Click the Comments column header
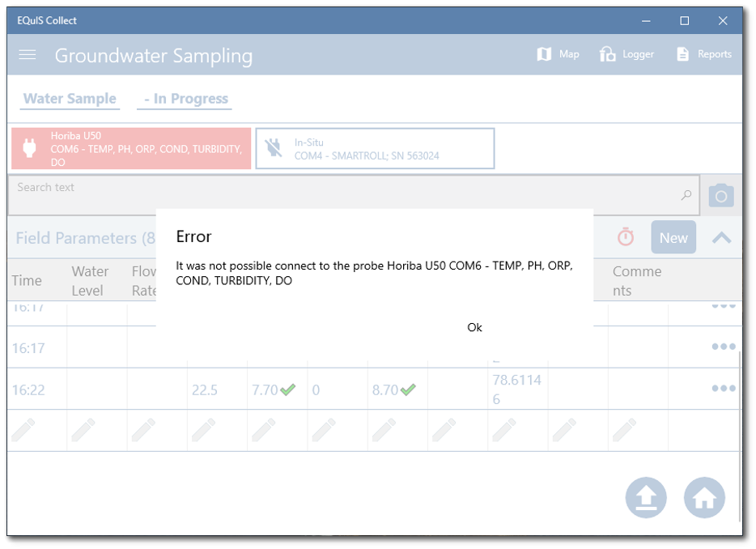Screen dimensions: 756x549 pyautogui.click(x=637, y=281)
